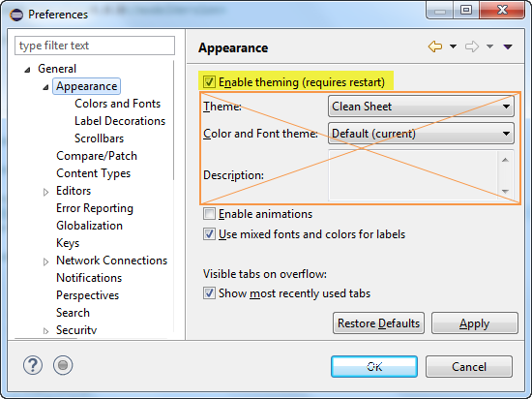Click the Eclipse logo in title bar
Viewport: 532px width, 399px height.
point(16,15)
